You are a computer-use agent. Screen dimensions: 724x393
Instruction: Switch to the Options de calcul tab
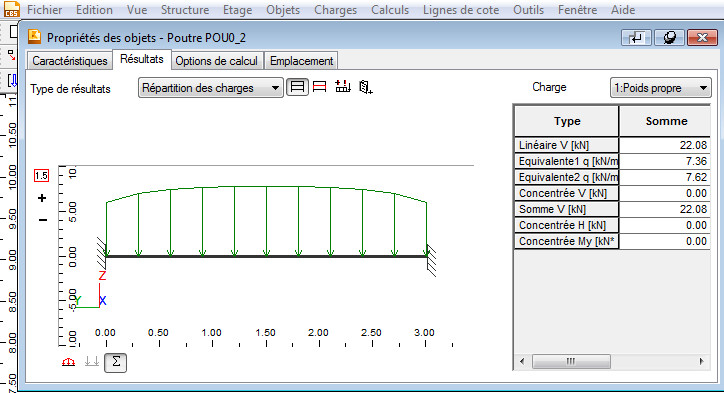[x=217, y=61]
